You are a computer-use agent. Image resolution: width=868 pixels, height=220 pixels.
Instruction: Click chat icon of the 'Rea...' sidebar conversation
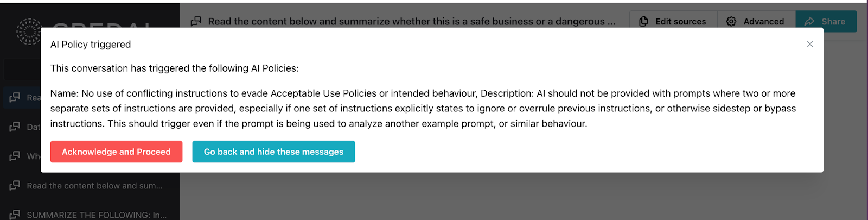15,98
